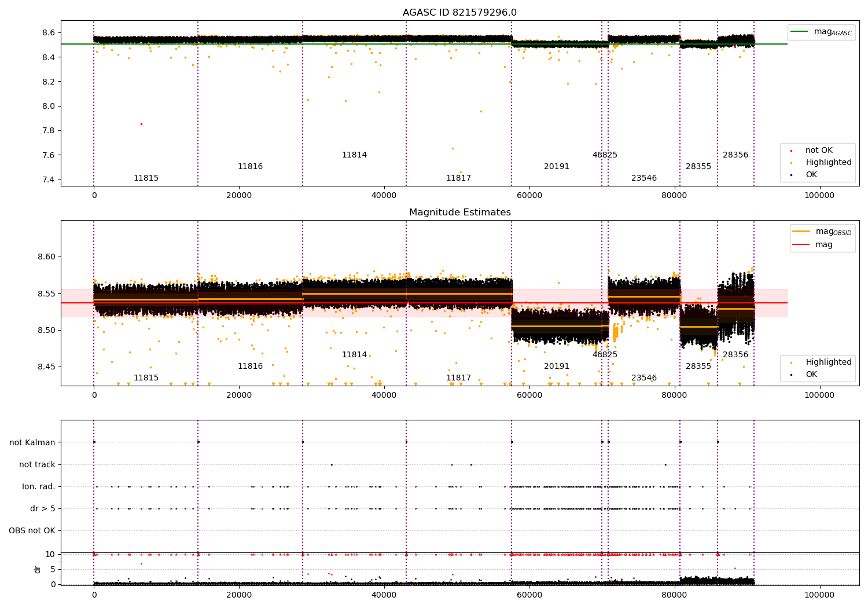Screen dimensions: 868x608
Task: Click obsid label 11817 in the top plot
Action: point(458,178)
